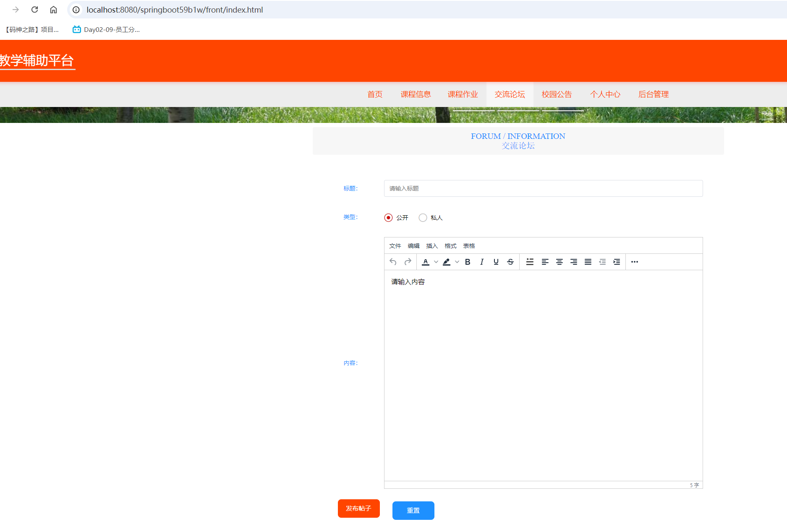Select the 私人 radio option
The height and width of the screenshot is (532, 787).
click(423, 218)
